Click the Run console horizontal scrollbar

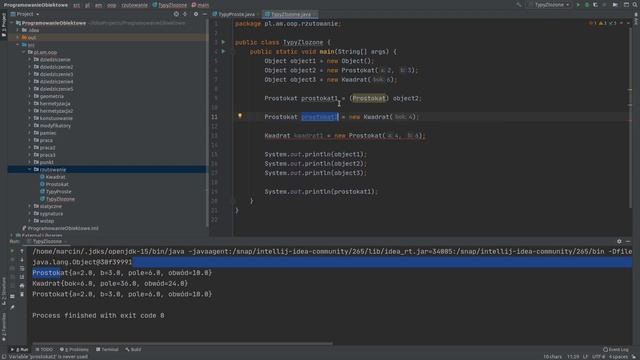pos(182,344)
